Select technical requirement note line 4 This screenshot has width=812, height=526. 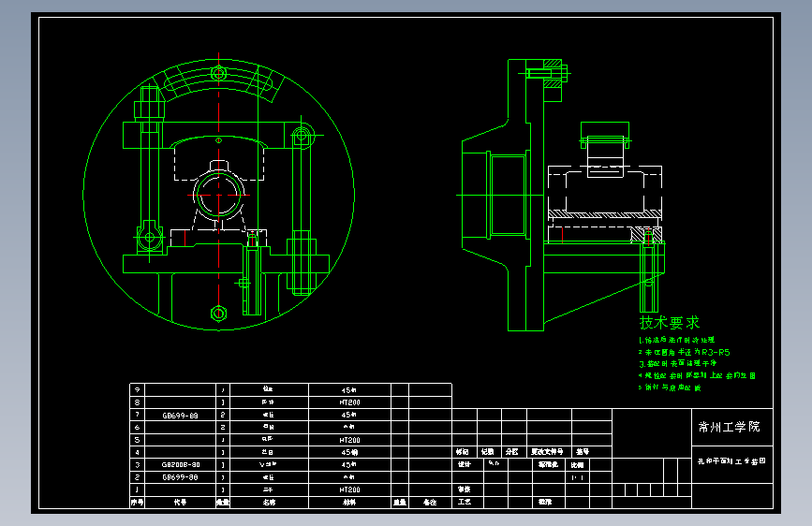tap(697, 376)
